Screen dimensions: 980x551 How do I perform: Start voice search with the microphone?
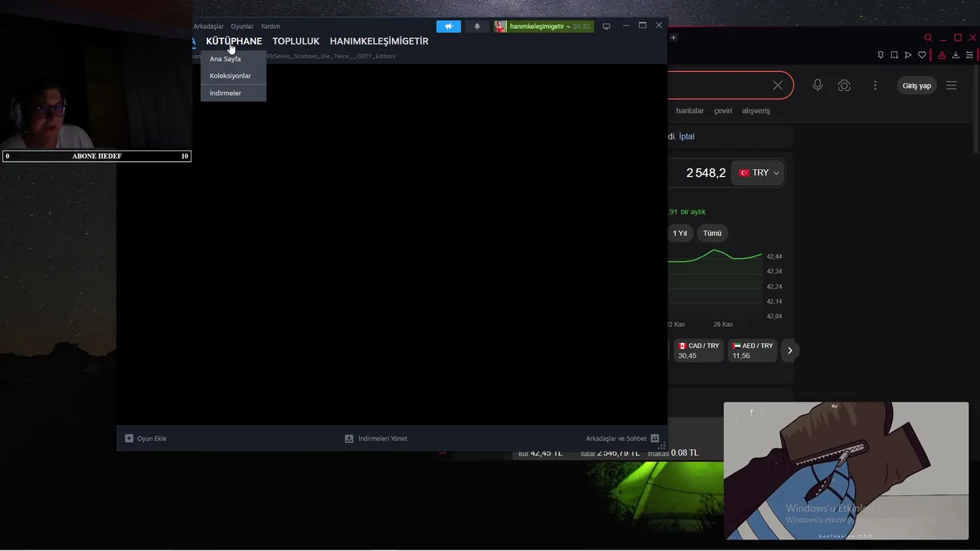click(818, 86)
